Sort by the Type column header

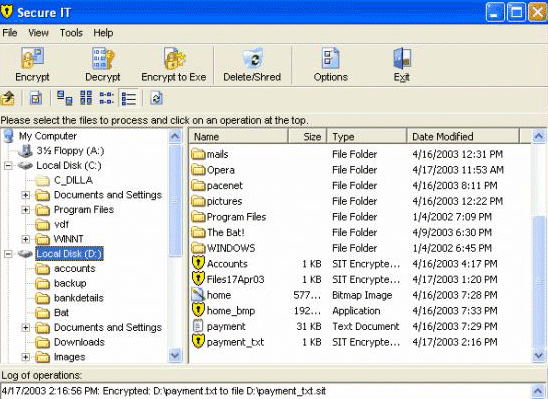tap(367, 136)
